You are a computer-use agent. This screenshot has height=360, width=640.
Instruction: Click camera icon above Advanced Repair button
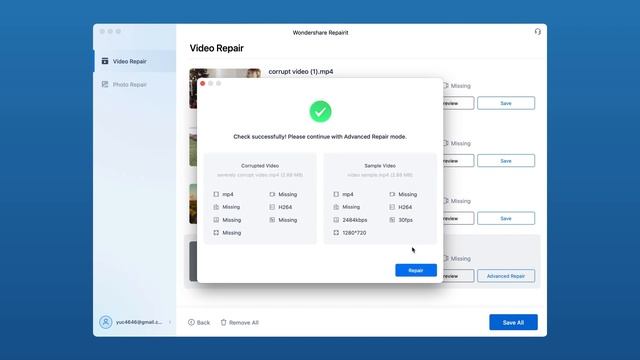pos(446,258)
